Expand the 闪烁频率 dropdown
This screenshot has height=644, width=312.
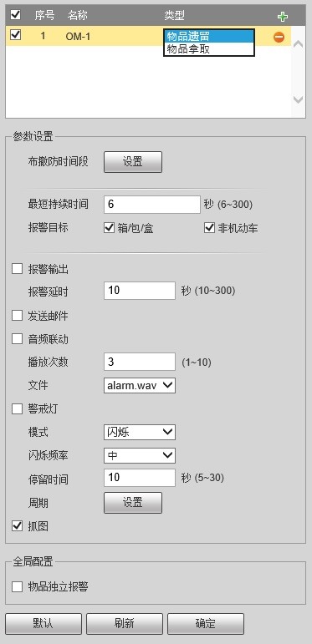(x=140, y=455)
